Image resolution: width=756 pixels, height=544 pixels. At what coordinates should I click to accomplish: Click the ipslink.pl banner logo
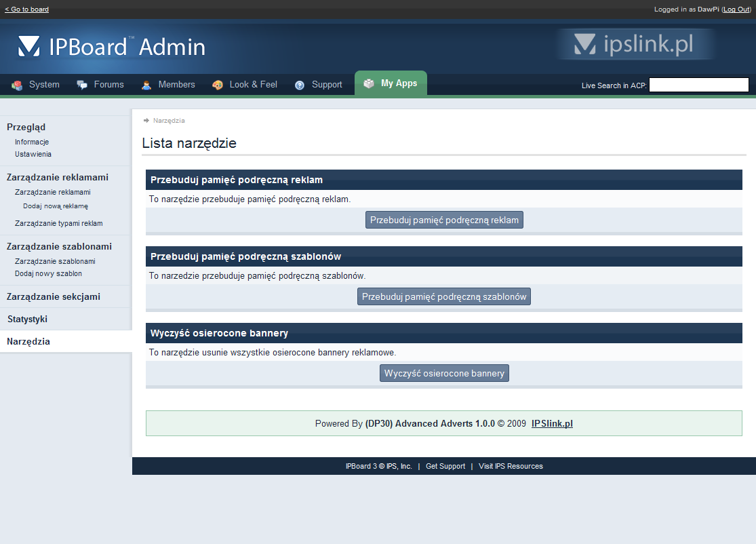(x=634, y=45)
